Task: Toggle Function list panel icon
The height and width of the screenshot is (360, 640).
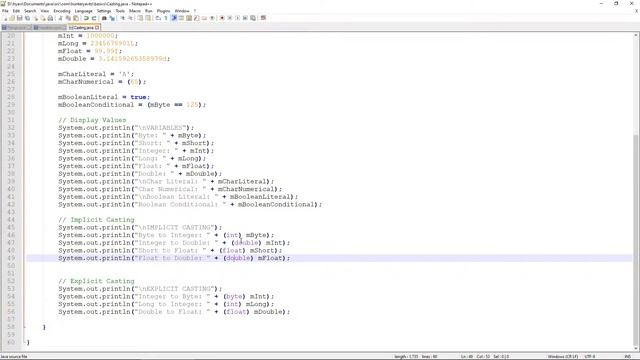Action: 197,18
